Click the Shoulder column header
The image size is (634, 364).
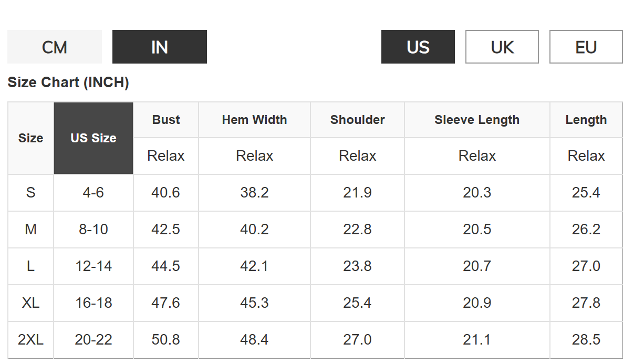(358, 120)
